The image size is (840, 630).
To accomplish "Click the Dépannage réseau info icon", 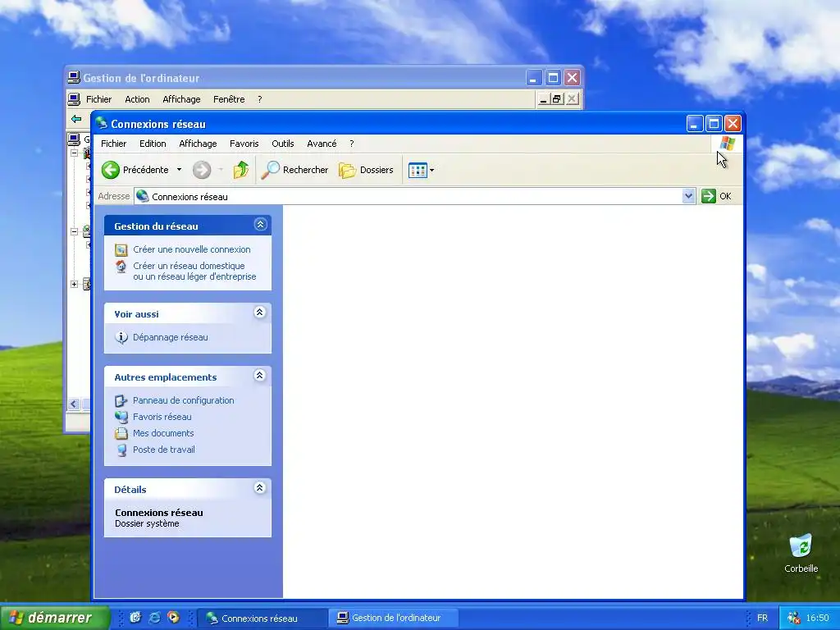I will tap(121, 337).
